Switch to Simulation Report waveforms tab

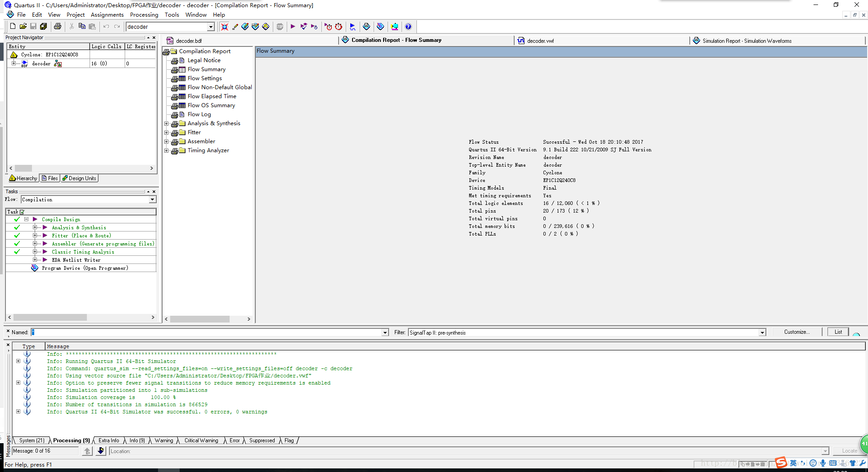click(x=747, y=41)
